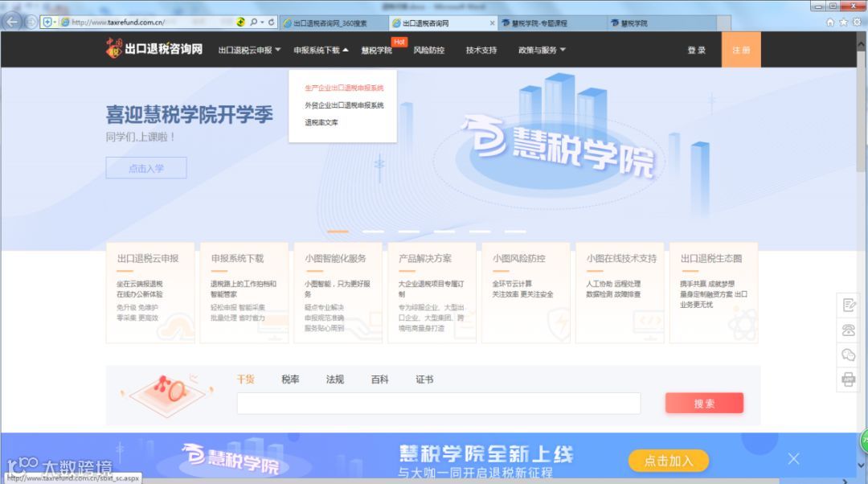Switch to the last 慧税学院 browser tab
868x484 pixels.
[x=661, y=23]
